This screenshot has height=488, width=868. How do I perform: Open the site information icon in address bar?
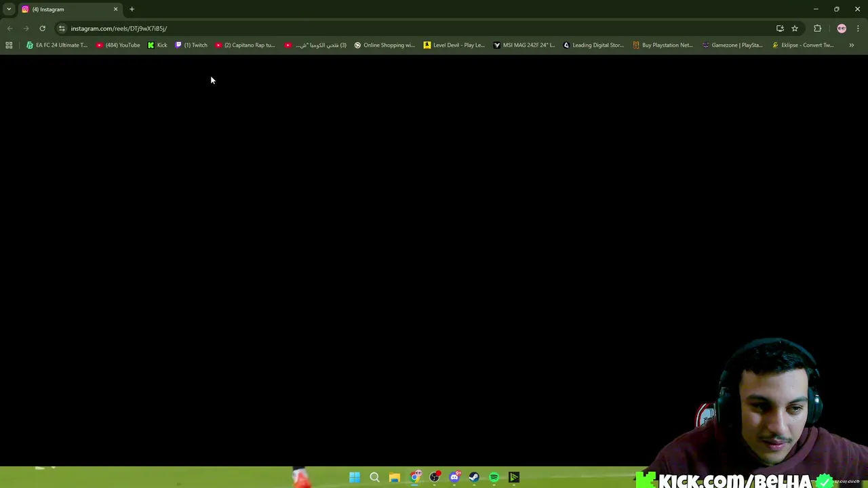(x=62, y=28)
